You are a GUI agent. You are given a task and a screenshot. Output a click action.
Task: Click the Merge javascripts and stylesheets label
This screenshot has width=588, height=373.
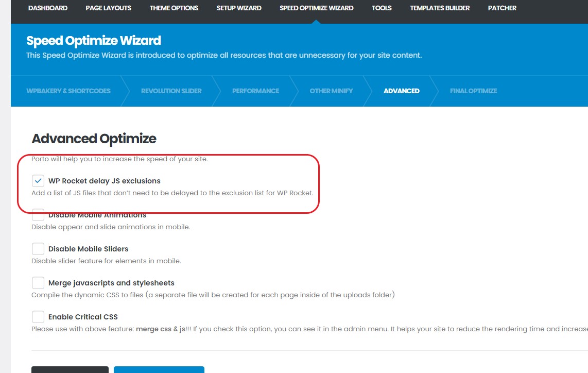111,283
